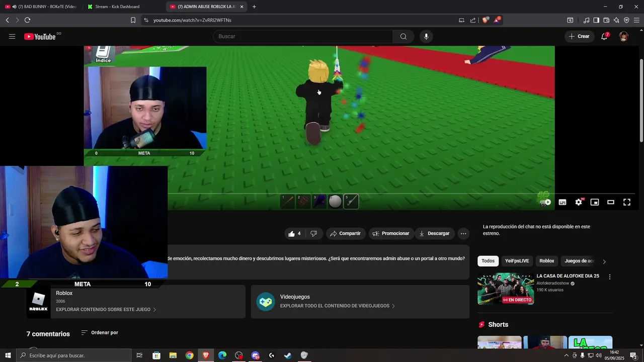This screenshot has width=644, height=362.
Task: Open the account avatar menu
Action: coord(624,36)
